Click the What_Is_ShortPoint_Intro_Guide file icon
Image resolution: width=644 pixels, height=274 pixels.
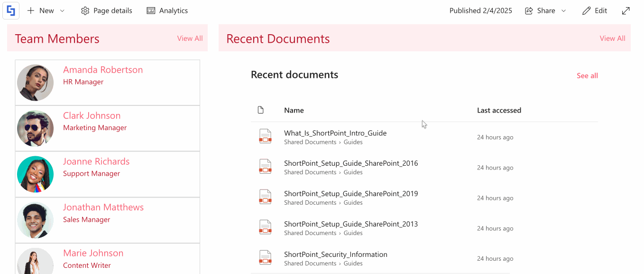click(265, 136)
